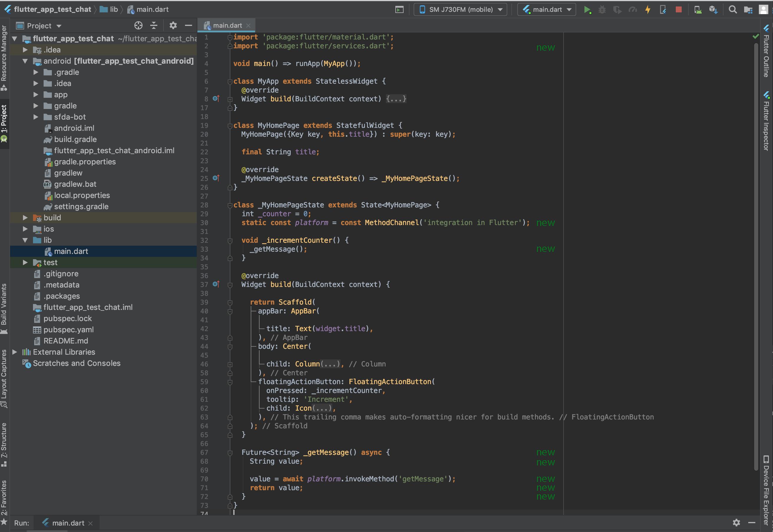Open pubspec.yaml in the project tree
This screenshot has width=773, height=532.
click(x=68, y=330)
